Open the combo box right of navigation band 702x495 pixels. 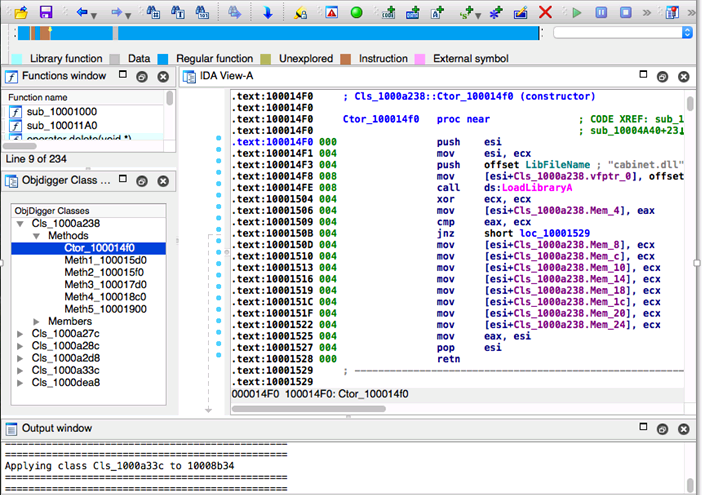(x=686, y=32)
